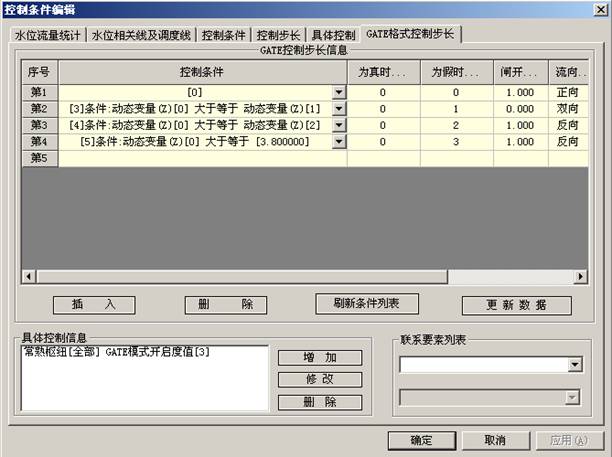The width and height of the screenshot is (612, 457).
Task: Select the 具体控制 tab
Action: 331,34
